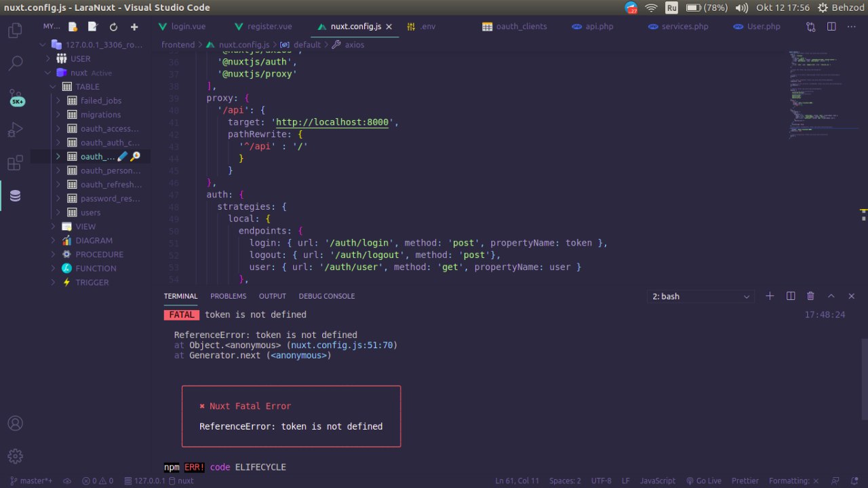The height and width of the screenshot is (488, 868).
Task: Switch to the api.php tab
Action: [x=599, y=26]
